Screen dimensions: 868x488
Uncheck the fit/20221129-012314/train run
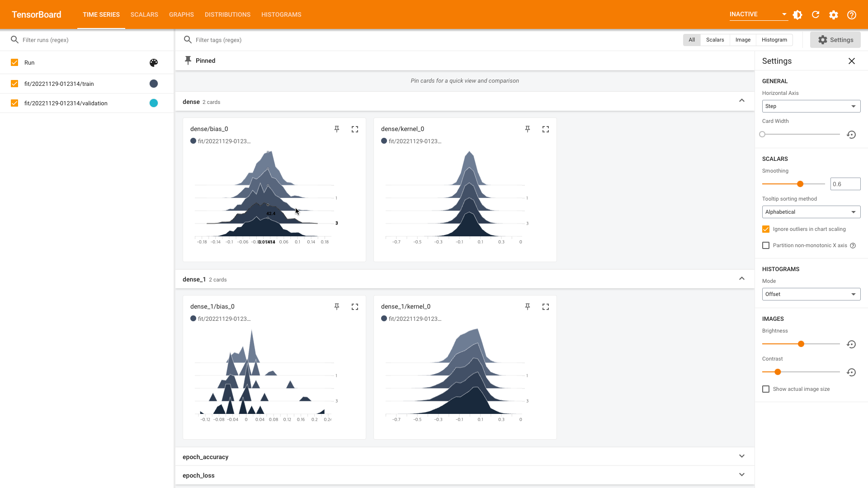point(14,84)
